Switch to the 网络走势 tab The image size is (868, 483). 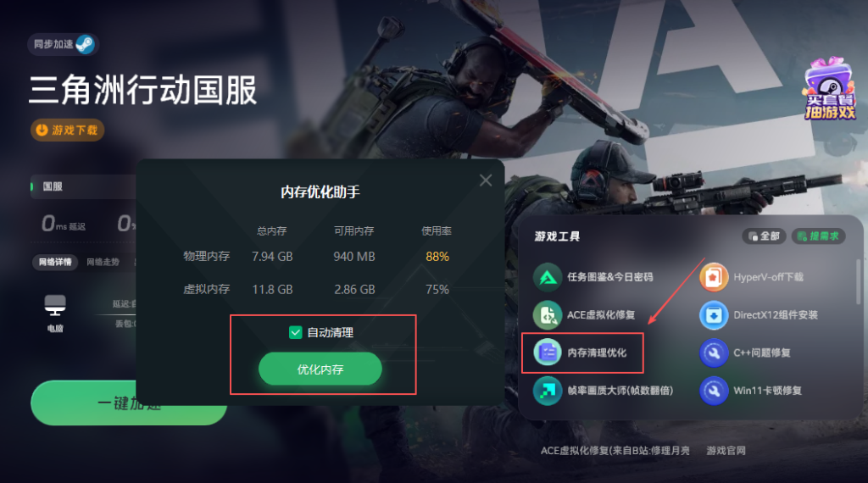pos(103,262)
